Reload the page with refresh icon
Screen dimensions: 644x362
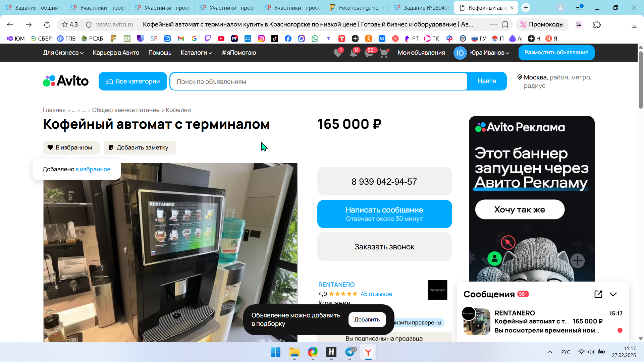click(x=47, y=24)
